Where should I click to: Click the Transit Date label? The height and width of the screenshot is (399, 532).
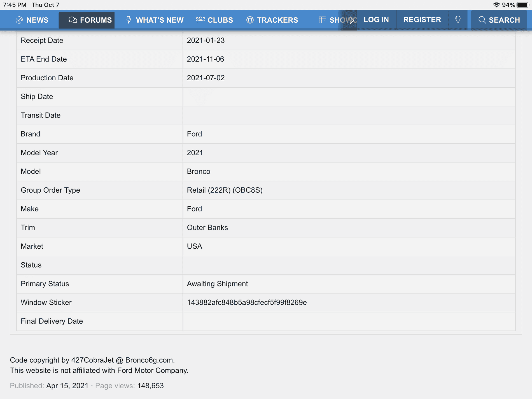pyautogui.click(x=41, y=115)
